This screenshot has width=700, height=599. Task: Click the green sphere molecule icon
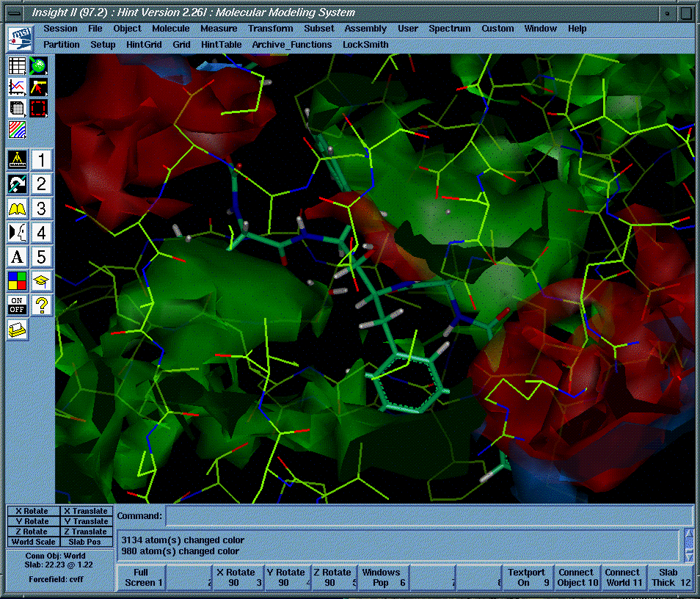pos(39,66)
